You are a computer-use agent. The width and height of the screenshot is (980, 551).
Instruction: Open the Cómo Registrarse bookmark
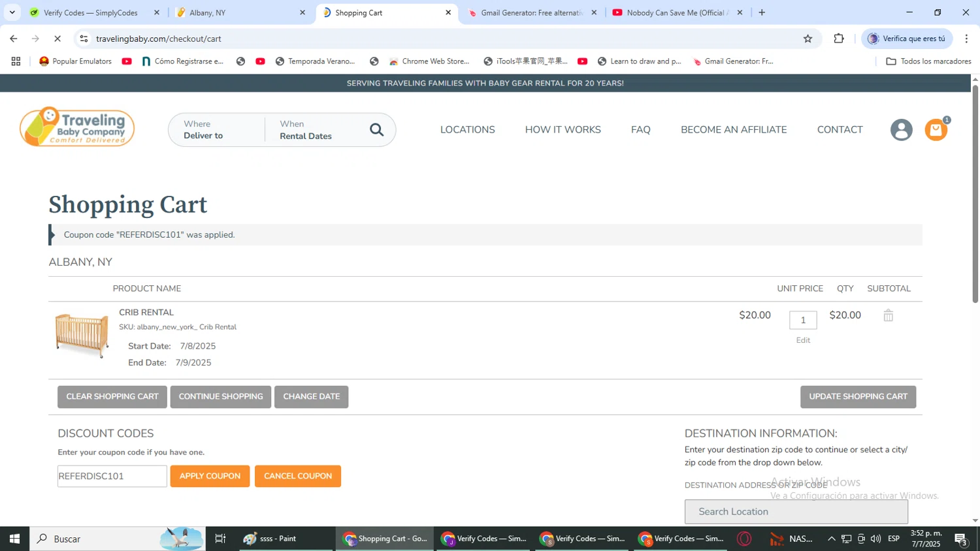click(182, 61)
